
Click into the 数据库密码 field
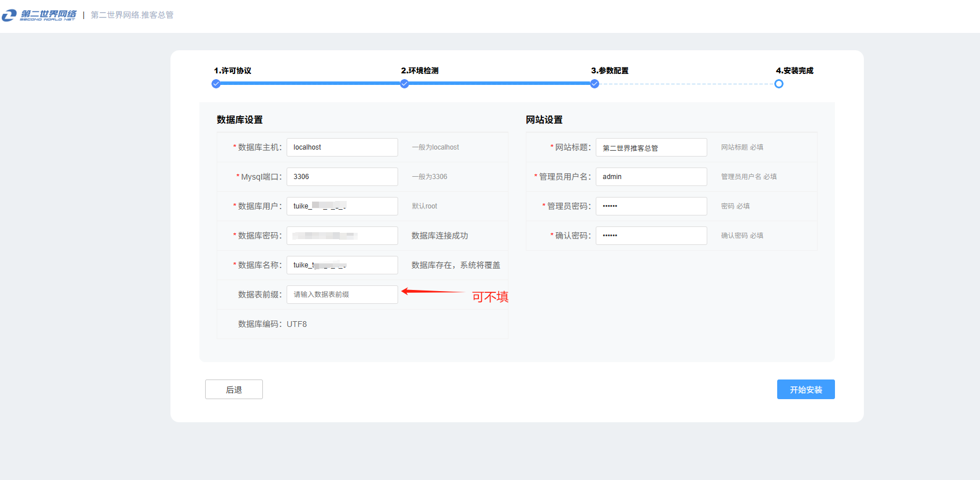coord(342,236)
